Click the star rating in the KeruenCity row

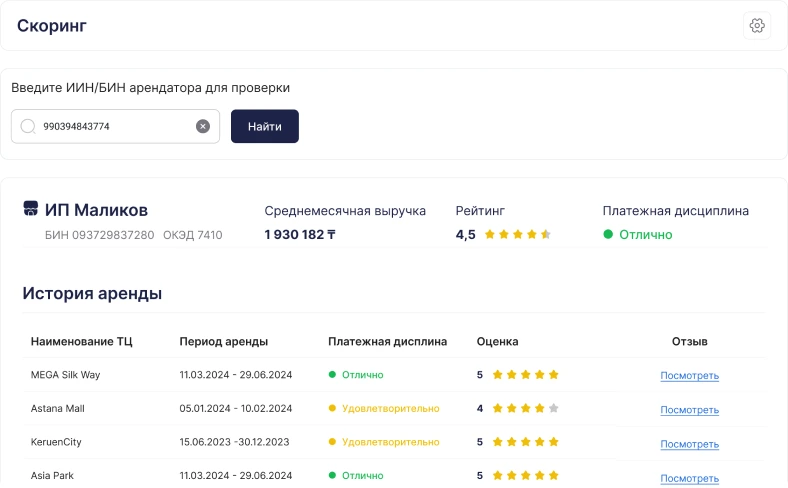[526, 442]
